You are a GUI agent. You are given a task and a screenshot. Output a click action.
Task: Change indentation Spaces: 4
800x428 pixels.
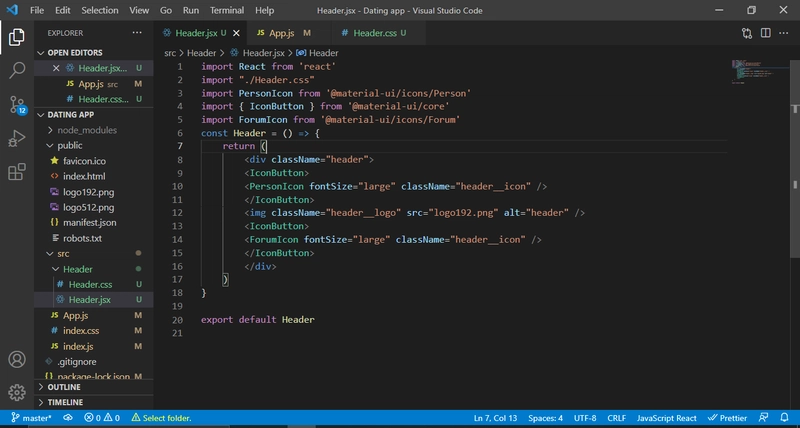545,418
